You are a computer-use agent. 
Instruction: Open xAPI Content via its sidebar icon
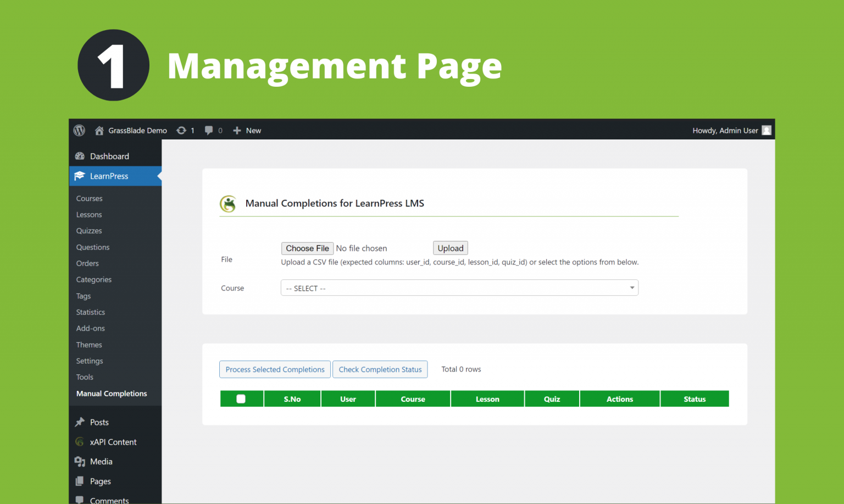[x=80, y=442]
